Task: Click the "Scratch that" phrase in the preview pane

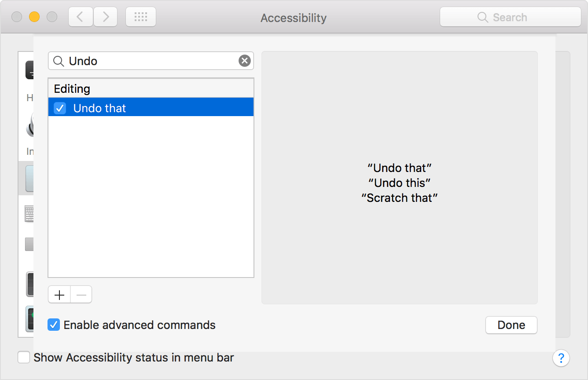Action: tap(399, 198)
